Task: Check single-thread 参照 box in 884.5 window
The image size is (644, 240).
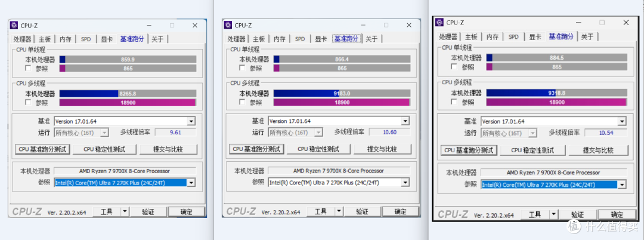Action: pyautogui.click(x=454, y=67)
